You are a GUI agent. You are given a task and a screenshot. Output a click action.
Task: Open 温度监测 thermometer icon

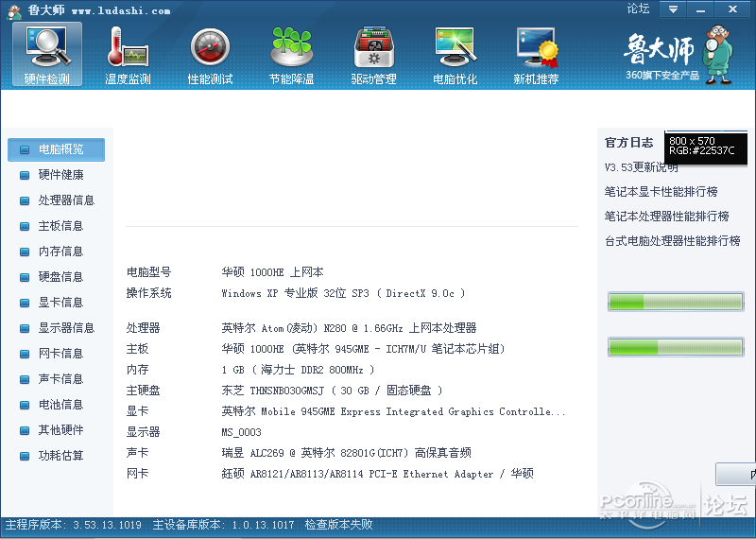(129, 55)
